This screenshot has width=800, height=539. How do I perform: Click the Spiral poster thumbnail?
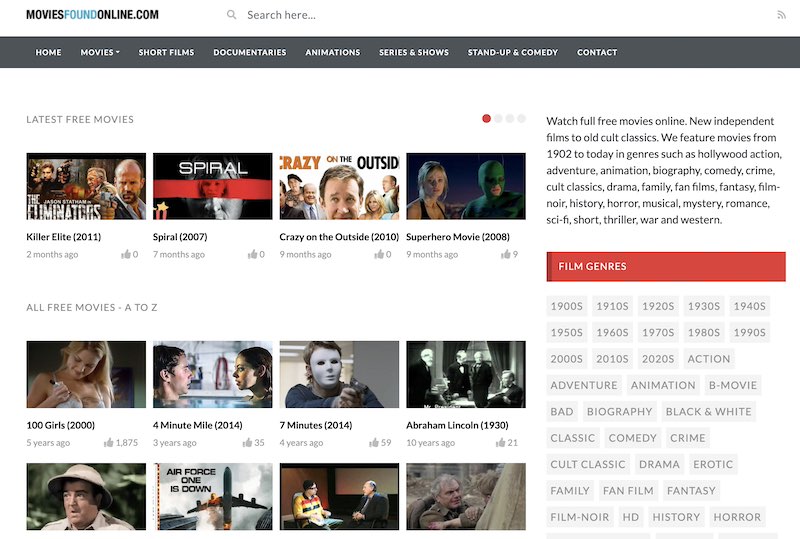(x=213, y=186)
